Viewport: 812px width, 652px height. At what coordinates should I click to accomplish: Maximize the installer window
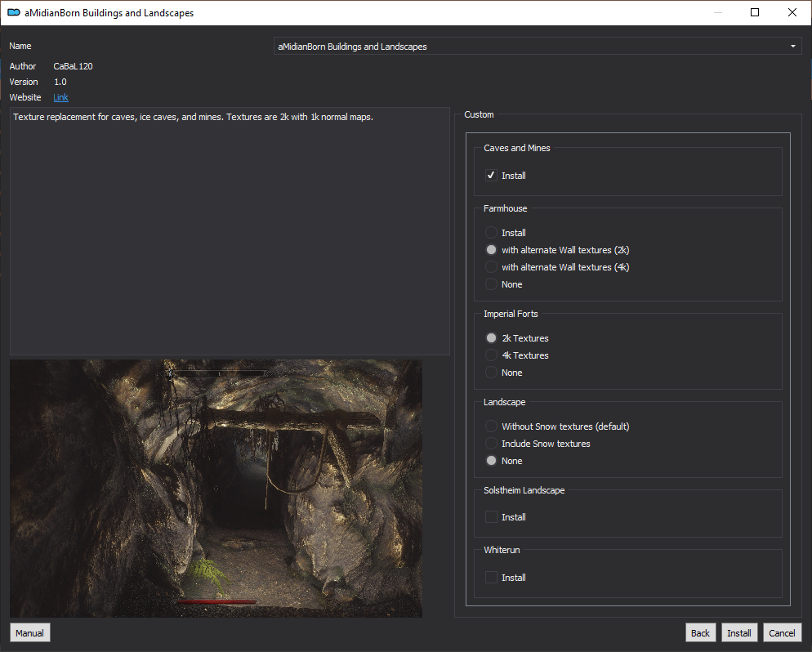coord(755,12)
